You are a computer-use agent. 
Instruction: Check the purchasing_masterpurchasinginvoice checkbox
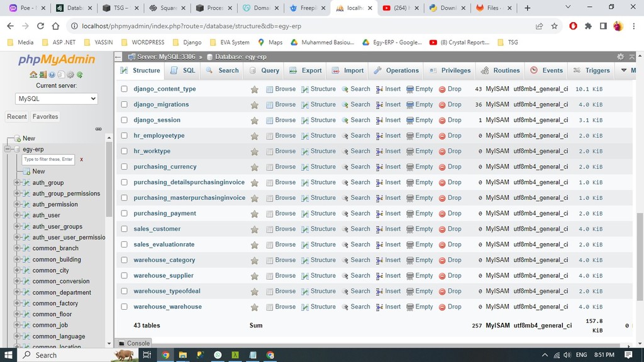[x=124, y=198]
